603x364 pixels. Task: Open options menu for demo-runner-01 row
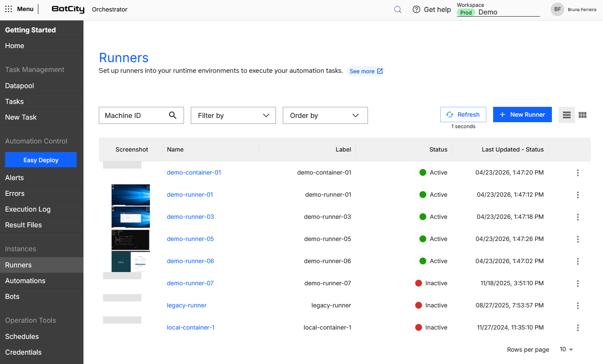(x=578, y=195)
